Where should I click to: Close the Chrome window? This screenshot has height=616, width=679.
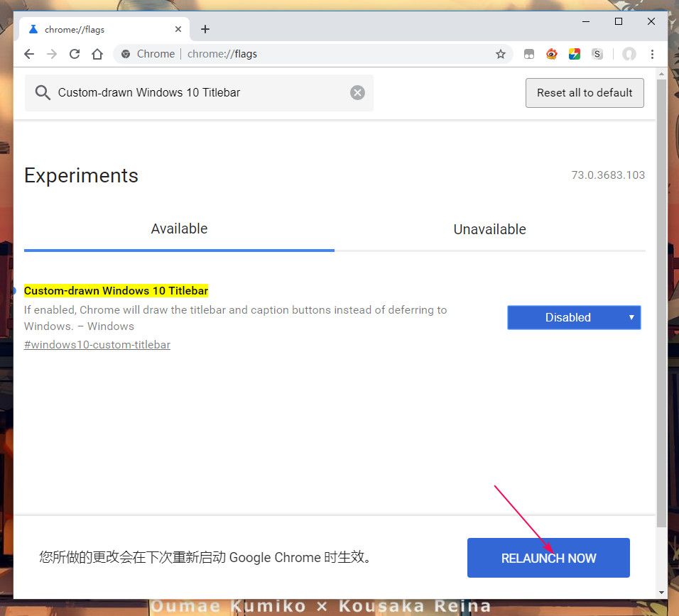tap(651, 21)
